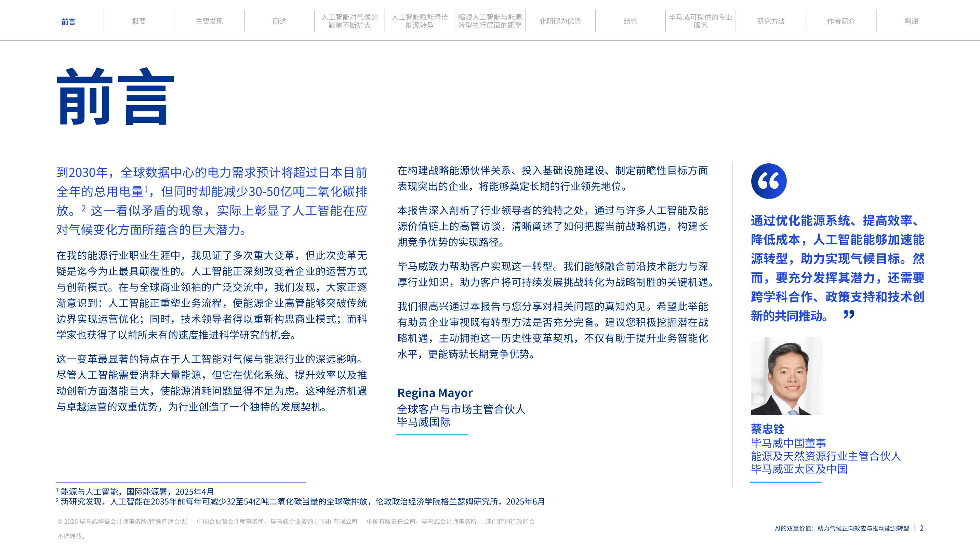Click the 前言 navigation tab
This screenshot has width=980, height=551.
pyautogui.click(x=68, y=22)
